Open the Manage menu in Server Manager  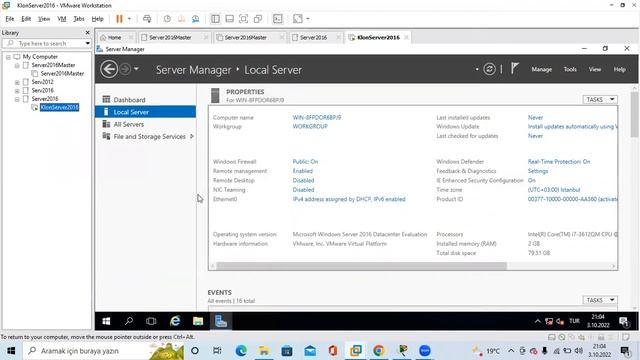pos(542,69)
